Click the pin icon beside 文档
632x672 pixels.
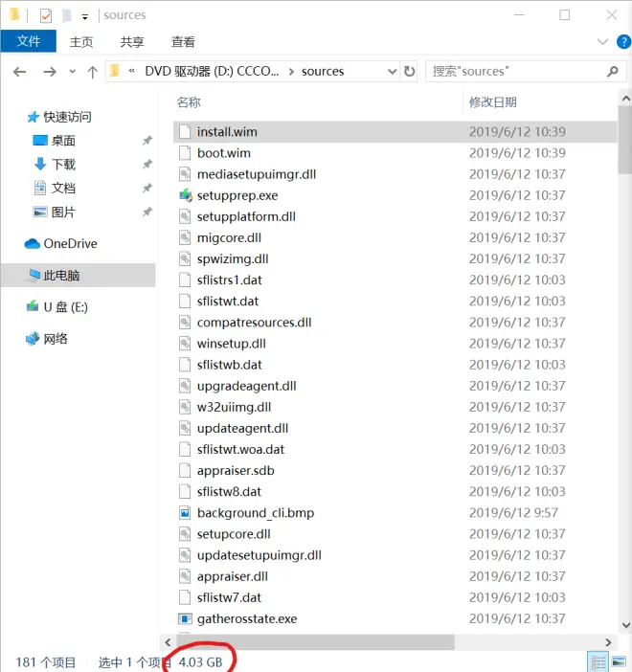(x=147, y=188)
